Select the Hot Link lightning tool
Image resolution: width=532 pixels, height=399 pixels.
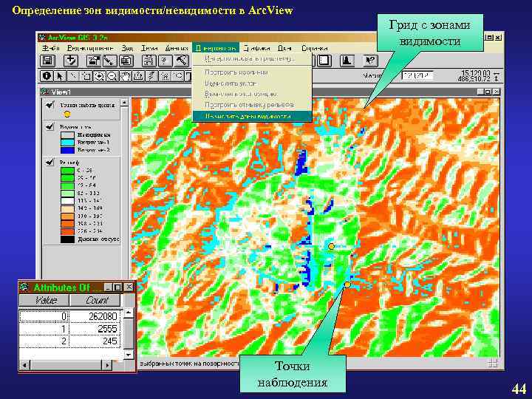151,76
